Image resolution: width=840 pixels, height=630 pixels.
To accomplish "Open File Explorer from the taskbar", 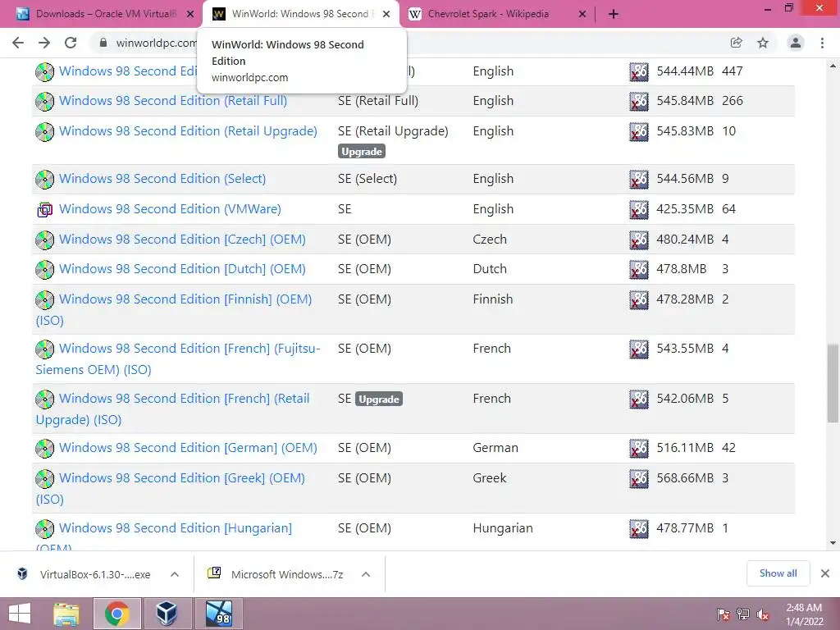I will (66, 614).
